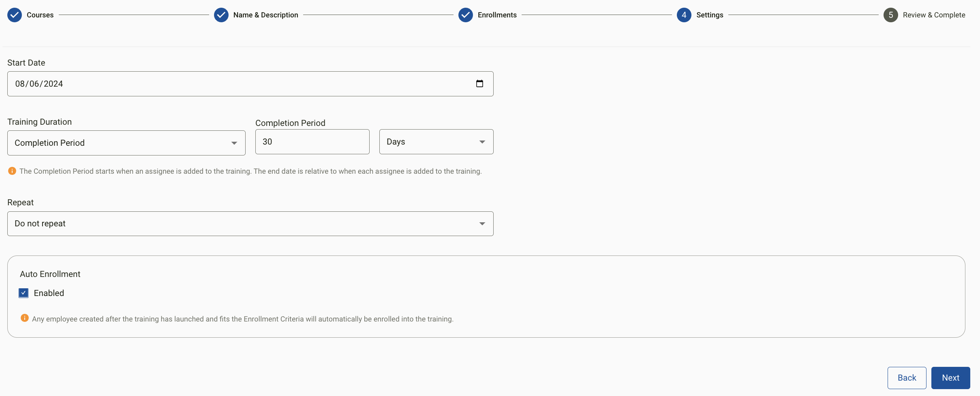Open the calendar picker icon in Start Date
Screen dimensions: 980x396
(x=479, y=83)
